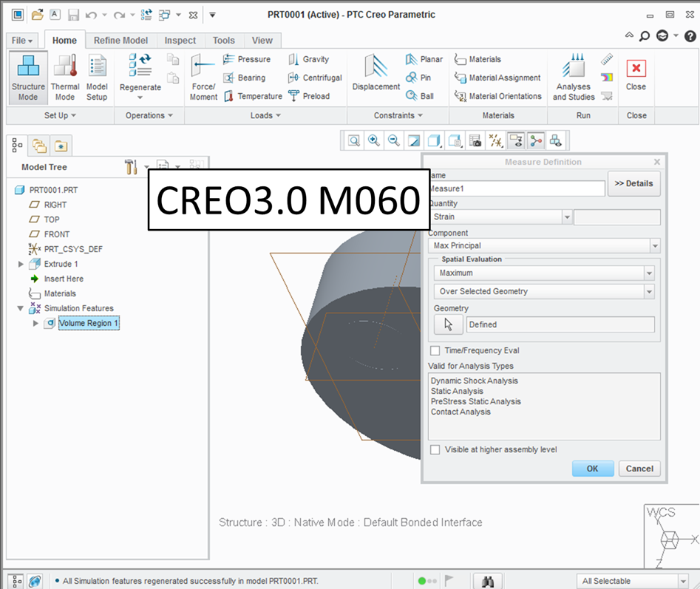This screenshot has height=589, width=700.
Task: Open the All Selectable filter dropdown
Action: pyautogui.click(x=682, y=581)
